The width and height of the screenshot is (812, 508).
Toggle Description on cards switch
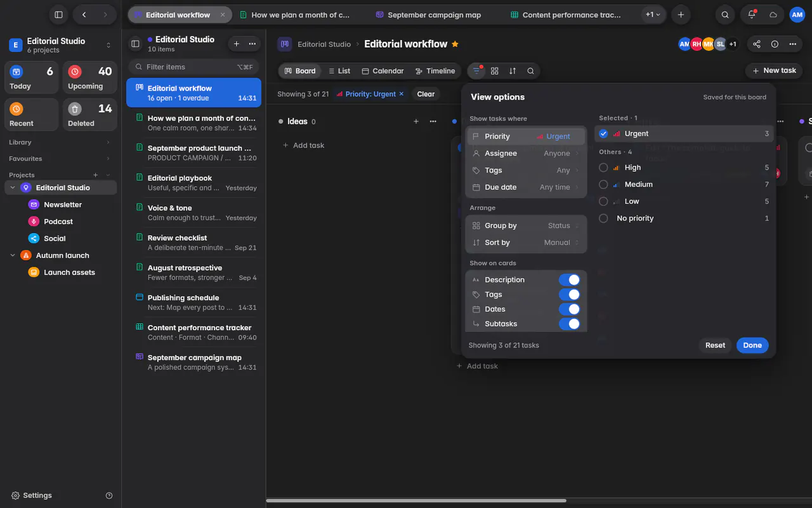(x=569, y=279)
